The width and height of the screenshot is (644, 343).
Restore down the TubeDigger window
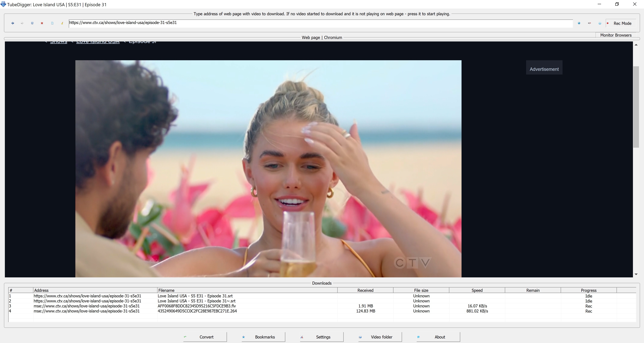(617, 4)
